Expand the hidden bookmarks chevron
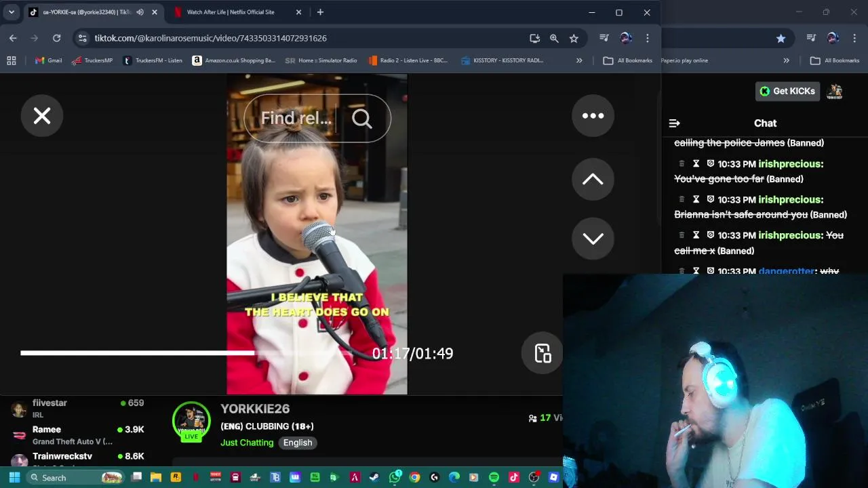 [x=579, y=60]
